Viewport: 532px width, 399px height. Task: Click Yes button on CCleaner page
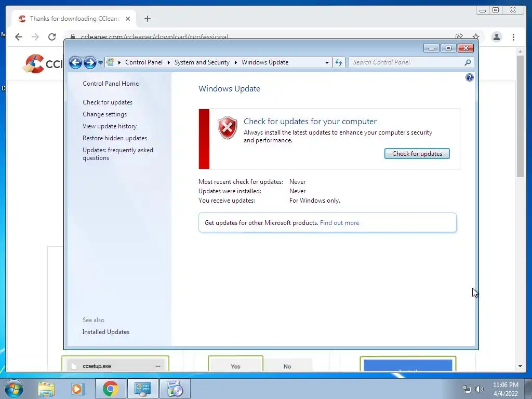click(x=235, y=366)
